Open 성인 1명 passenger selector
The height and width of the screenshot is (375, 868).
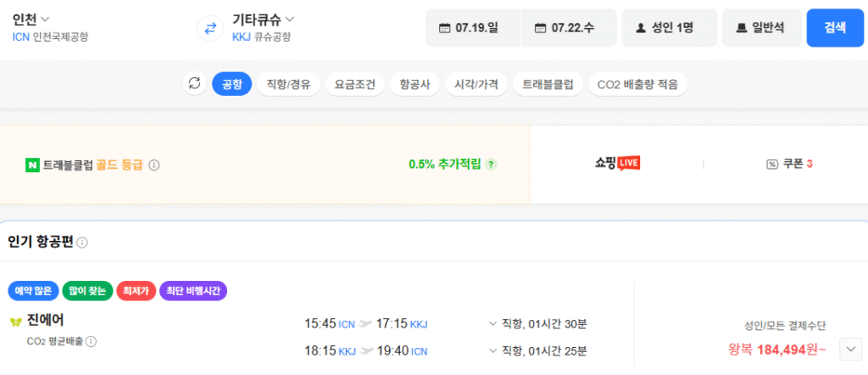pos(670,28)
